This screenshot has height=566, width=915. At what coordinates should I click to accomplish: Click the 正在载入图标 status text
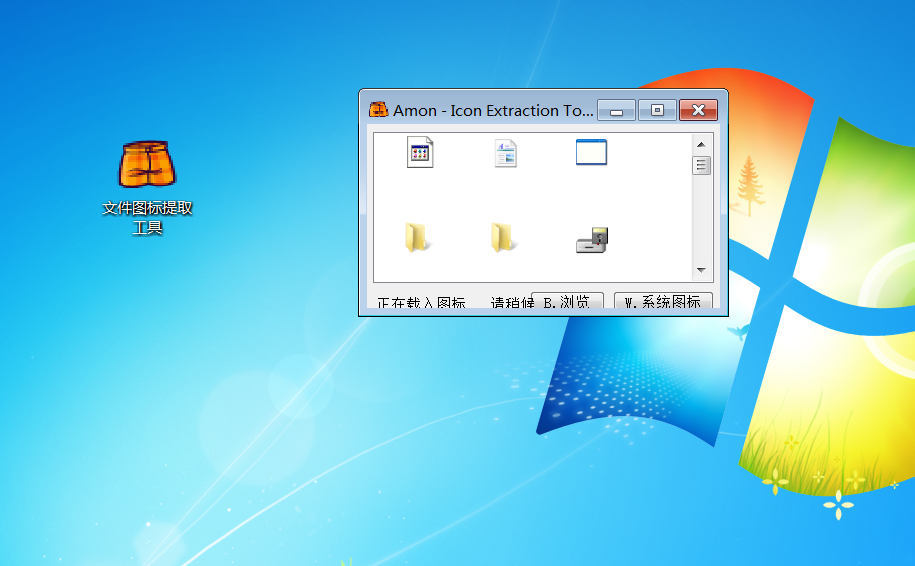421,302
